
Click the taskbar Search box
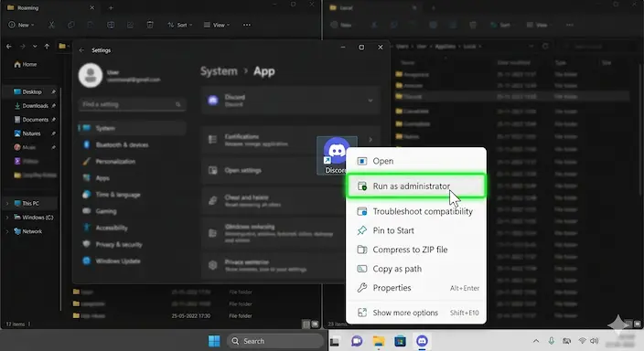click(275, 341)
